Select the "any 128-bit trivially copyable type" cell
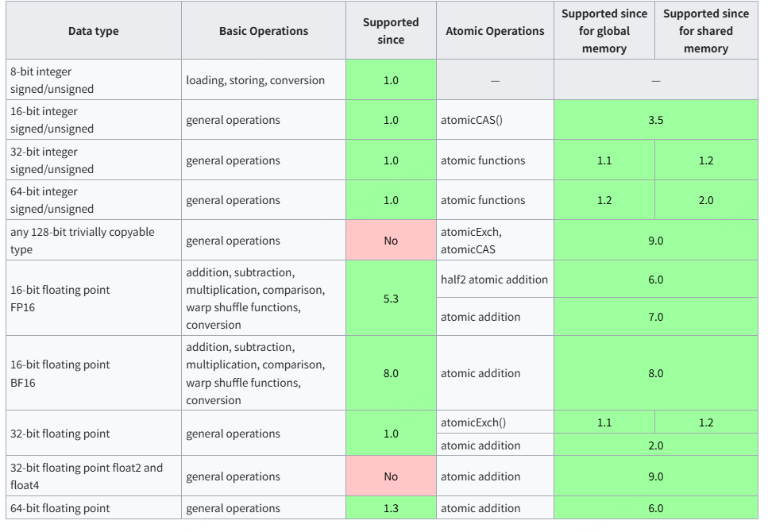 93,241
